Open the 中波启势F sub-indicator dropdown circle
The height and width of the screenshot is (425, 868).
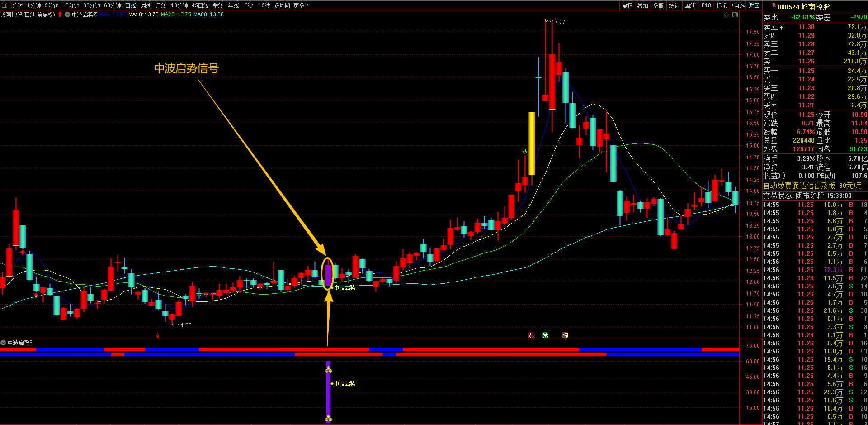tap(3, 343)
